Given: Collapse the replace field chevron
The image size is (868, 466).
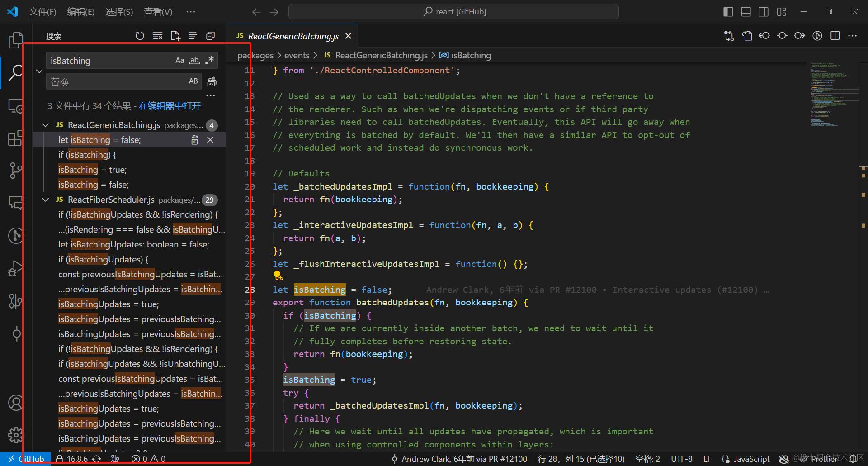Looking at the screenshot, I should point(39,71).
